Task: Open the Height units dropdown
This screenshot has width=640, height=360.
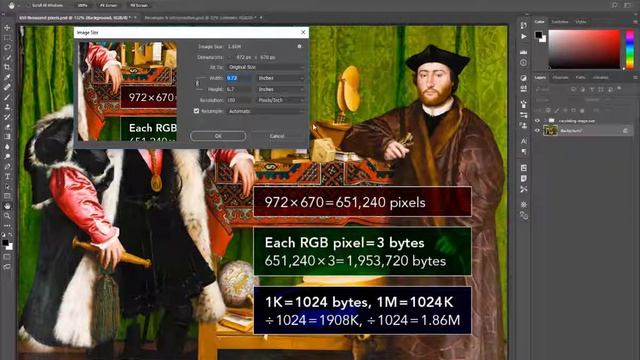Action: (x=281, y=89)
